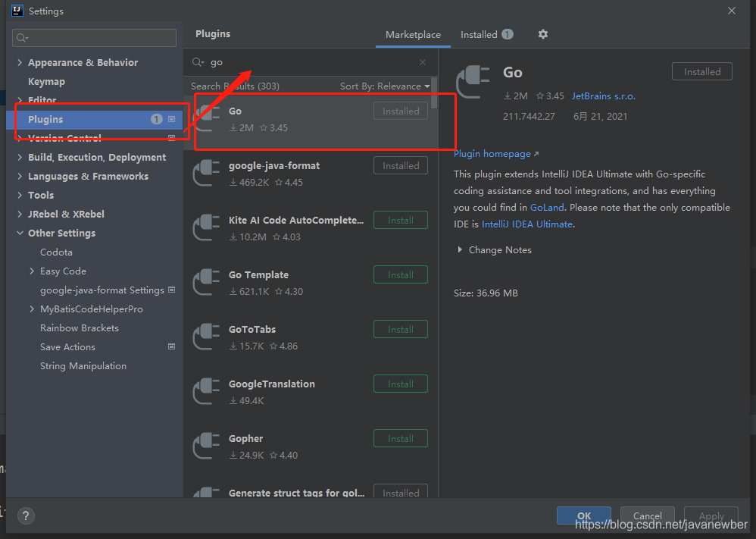The height and width of the screenshot is (539, 756).
Task: Click the GoogleTranslation plugin icon
Action: [206, 391]
